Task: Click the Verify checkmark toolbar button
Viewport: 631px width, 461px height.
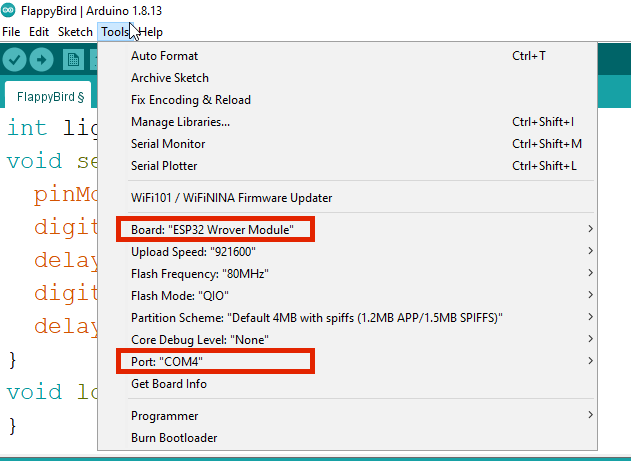Action: coord(15,60)
